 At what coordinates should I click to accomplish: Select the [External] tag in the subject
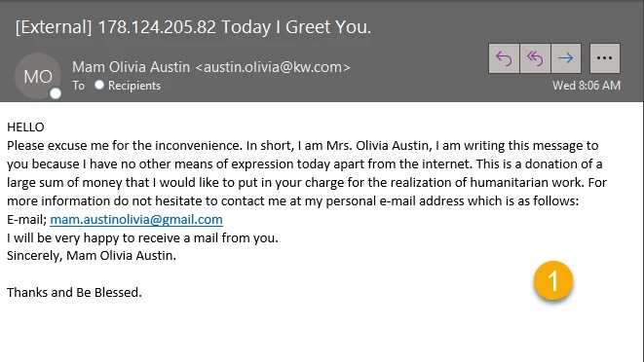pos(54,27)
